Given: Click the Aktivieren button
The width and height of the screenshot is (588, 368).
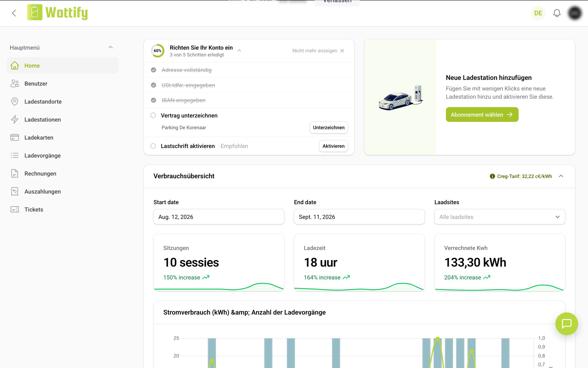Looking at the screenshot, I should pyautogui.click(x=333, y=146).
